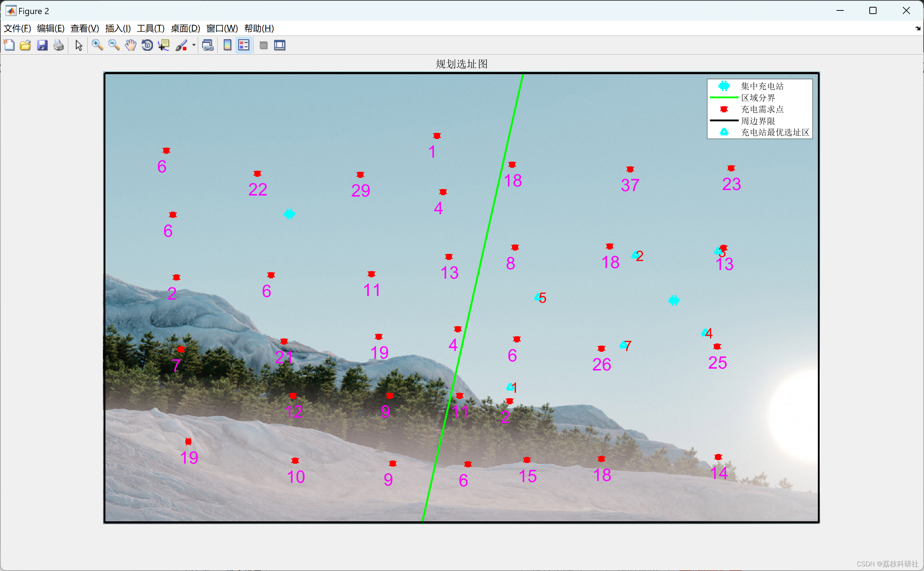
Task: Open the 插入(I) menu
Action: coord(118,28)
